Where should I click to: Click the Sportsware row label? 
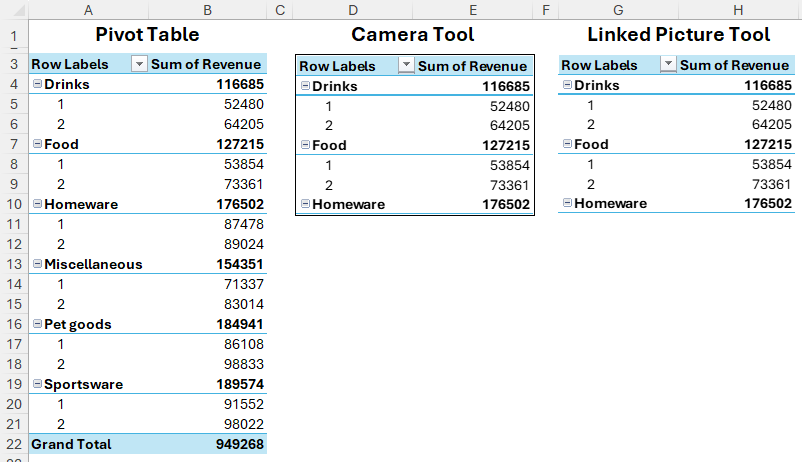83,384
